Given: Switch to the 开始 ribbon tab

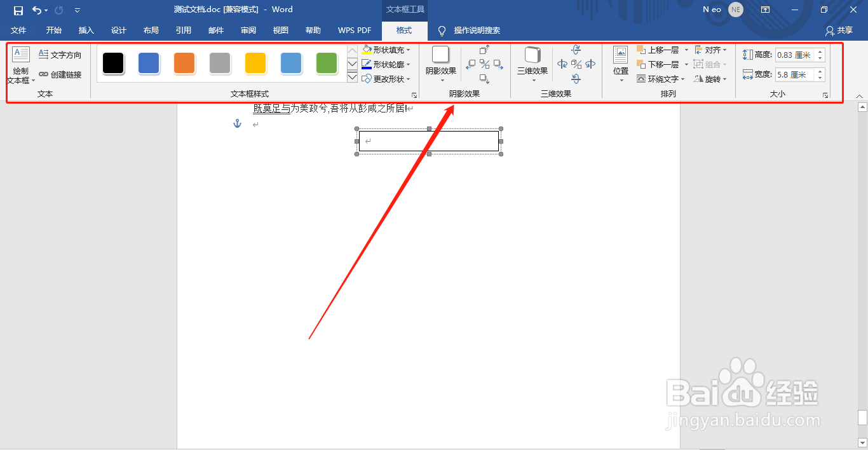Looking at the screenshot, I should (54, 31).
